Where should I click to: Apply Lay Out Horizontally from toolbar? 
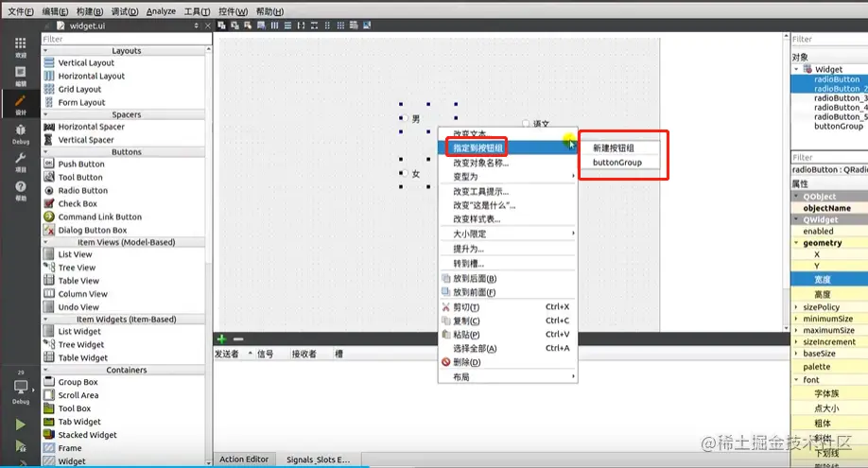coord(274,26)
